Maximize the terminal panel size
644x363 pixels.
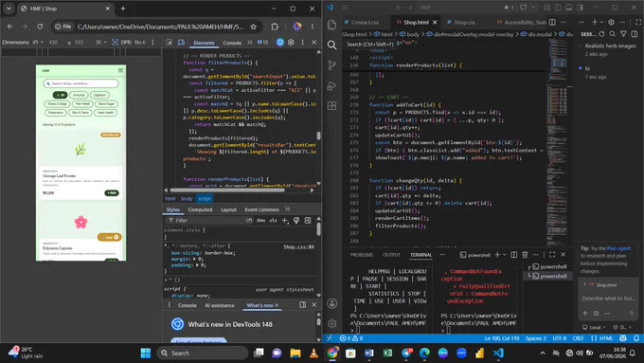point(552,255)
